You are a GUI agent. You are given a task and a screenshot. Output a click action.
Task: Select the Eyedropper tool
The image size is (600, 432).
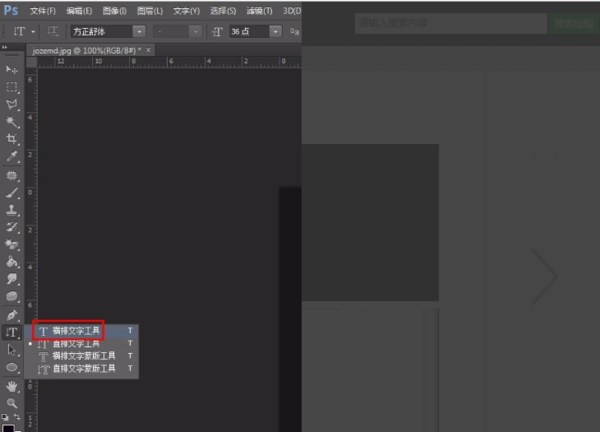(11, 156)
